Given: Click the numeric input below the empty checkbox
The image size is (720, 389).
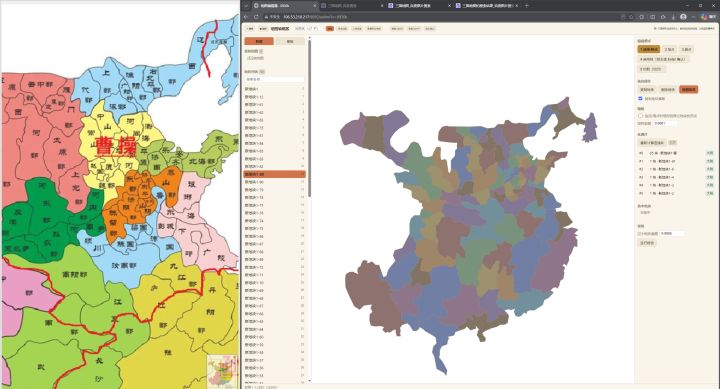Looking at the screenshot, I should (665, 124).
